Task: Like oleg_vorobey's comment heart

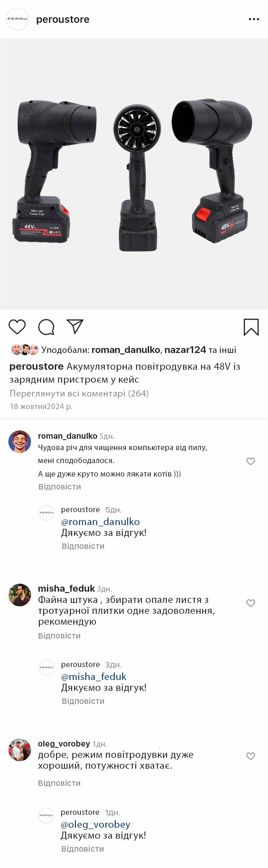Action: pyautogui.click(x=250, y=756)
